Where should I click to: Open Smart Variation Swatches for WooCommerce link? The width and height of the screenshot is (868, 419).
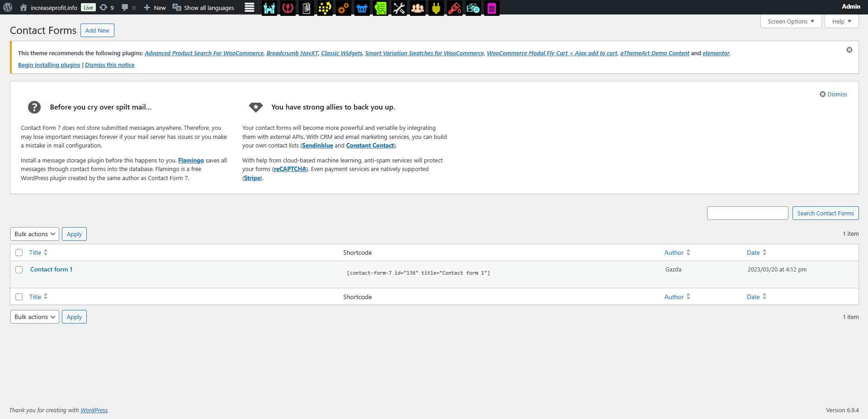pyautogui.click(x=425, y=53)
